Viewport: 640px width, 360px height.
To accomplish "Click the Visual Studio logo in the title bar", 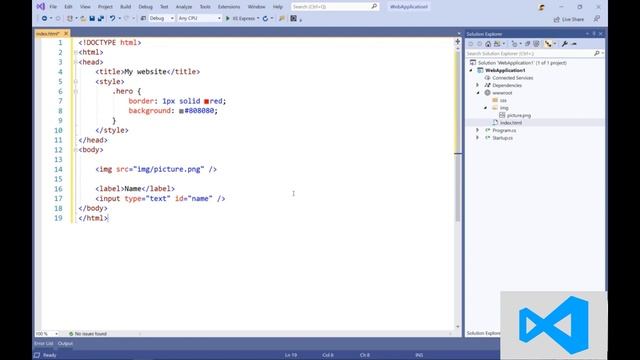I will [x=40, y=7].
